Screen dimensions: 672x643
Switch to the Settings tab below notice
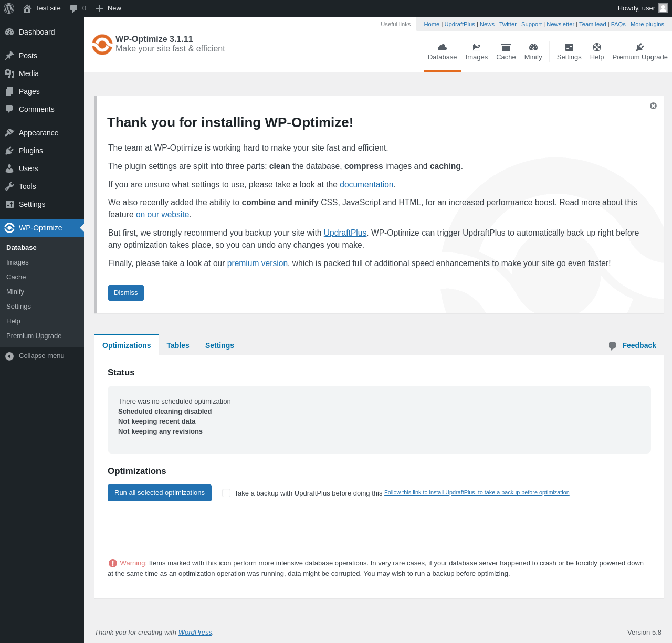tap(219, 345)
